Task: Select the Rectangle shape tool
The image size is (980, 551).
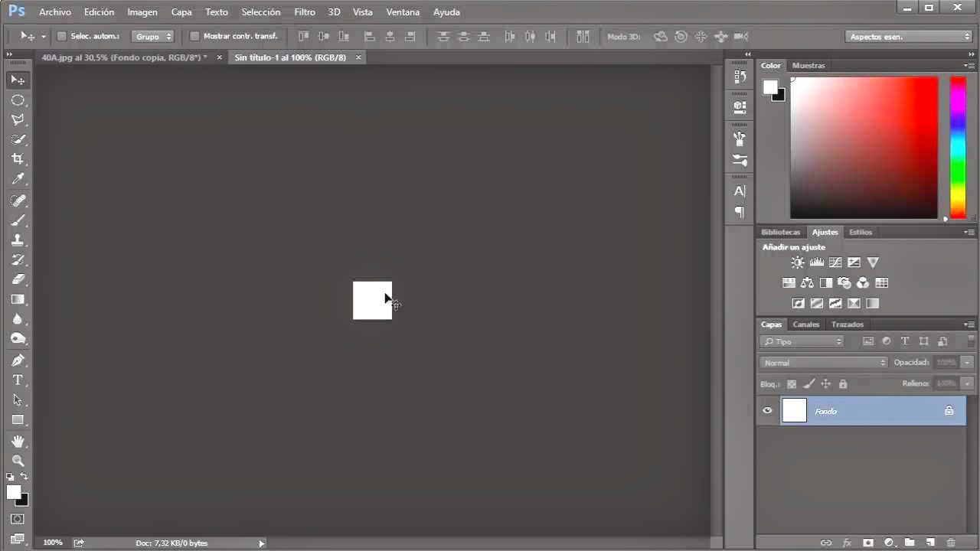Action: (x=18, y=420)
